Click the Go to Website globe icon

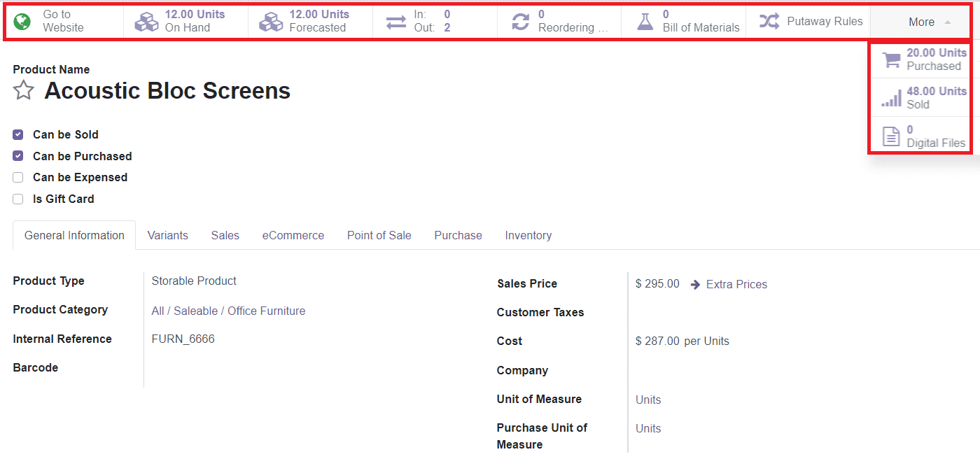tap(22, 21)
